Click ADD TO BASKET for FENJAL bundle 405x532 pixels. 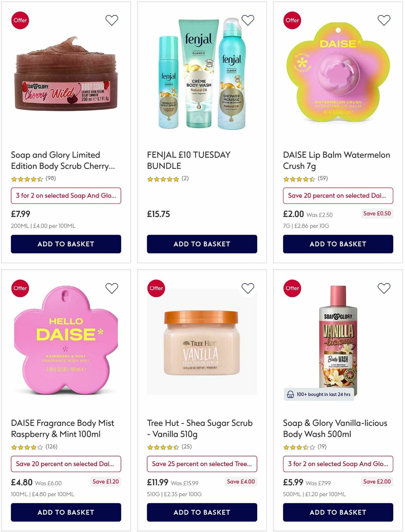pyautogui.click(x=201, y=244)
